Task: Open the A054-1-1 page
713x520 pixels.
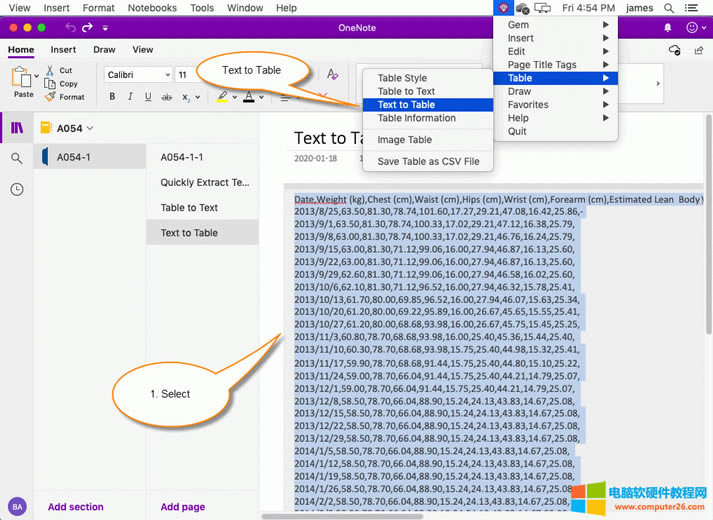Action: [202, 157]
